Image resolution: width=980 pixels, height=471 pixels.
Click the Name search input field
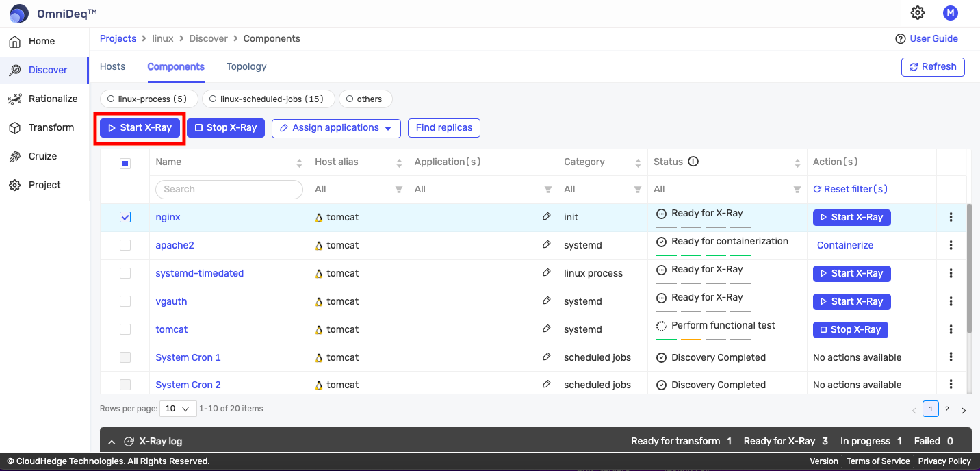[229, 190]
